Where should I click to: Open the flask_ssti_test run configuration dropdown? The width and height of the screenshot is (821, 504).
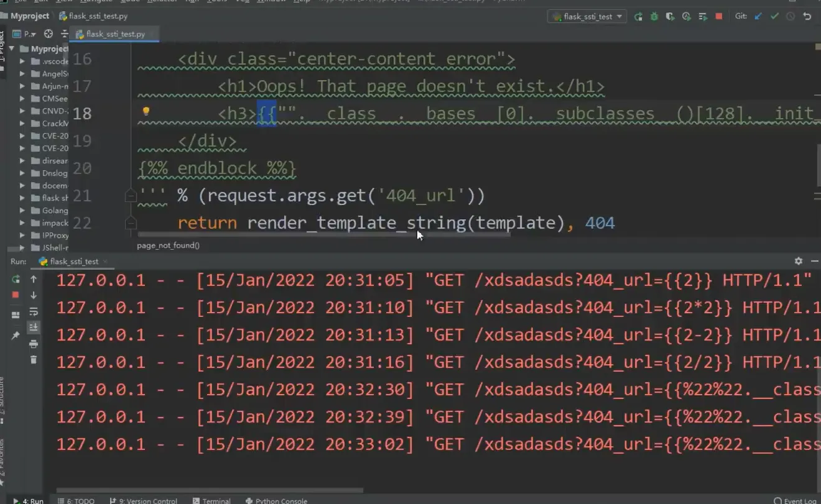click(587, 17)
